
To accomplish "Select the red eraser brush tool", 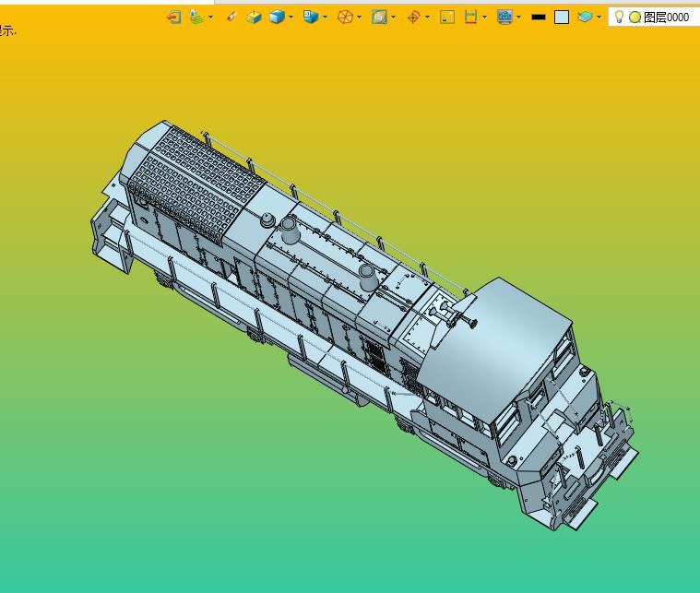I will click(x=231, y=17).
